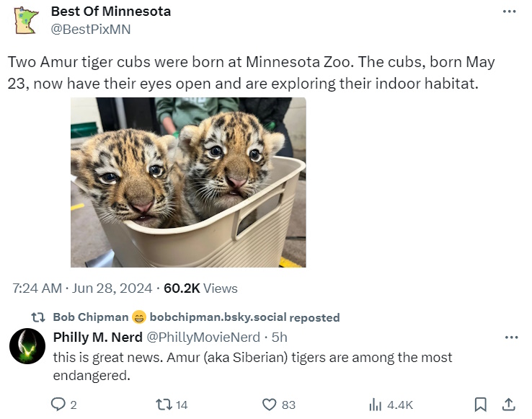Open more options on Philly reply
This screenshot has width=532, height=419.
[511, 337]
